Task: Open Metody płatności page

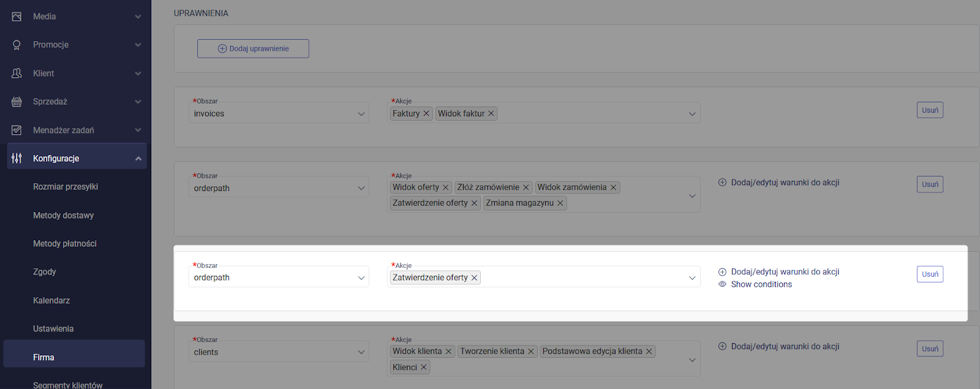Action: pos(65,244)
